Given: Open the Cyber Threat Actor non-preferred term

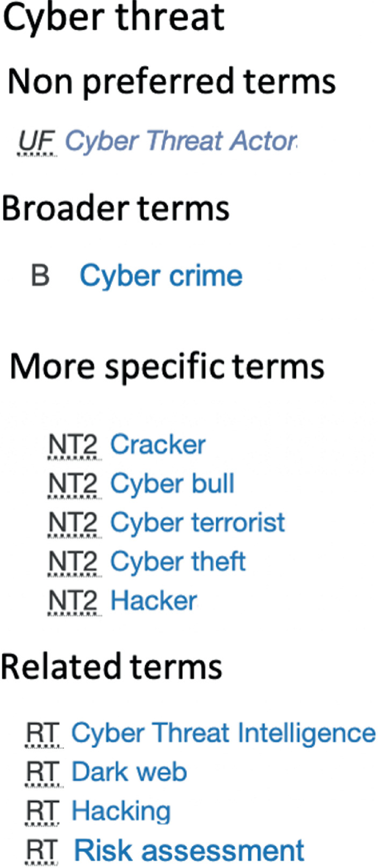Looking at the screenshot, I should tap(181, 142).
